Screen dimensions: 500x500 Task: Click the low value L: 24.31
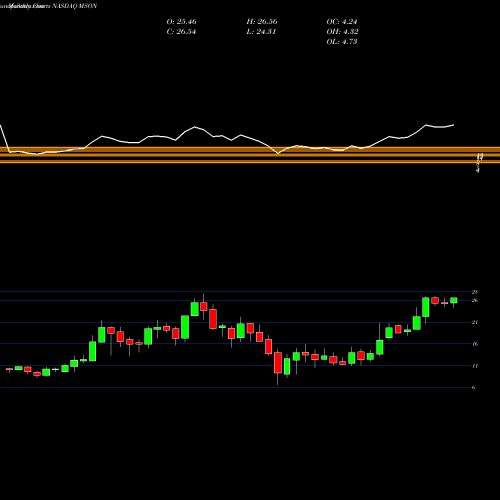click(x=261, y=32)
